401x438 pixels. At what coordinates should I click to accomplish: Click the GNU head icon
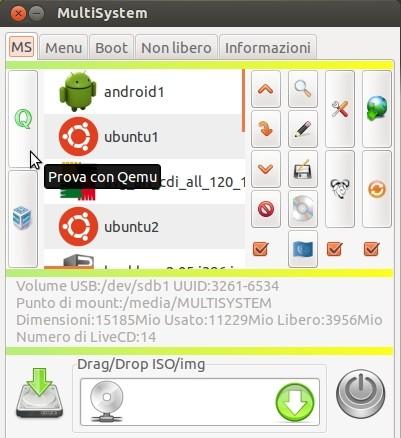click(340, 189)
